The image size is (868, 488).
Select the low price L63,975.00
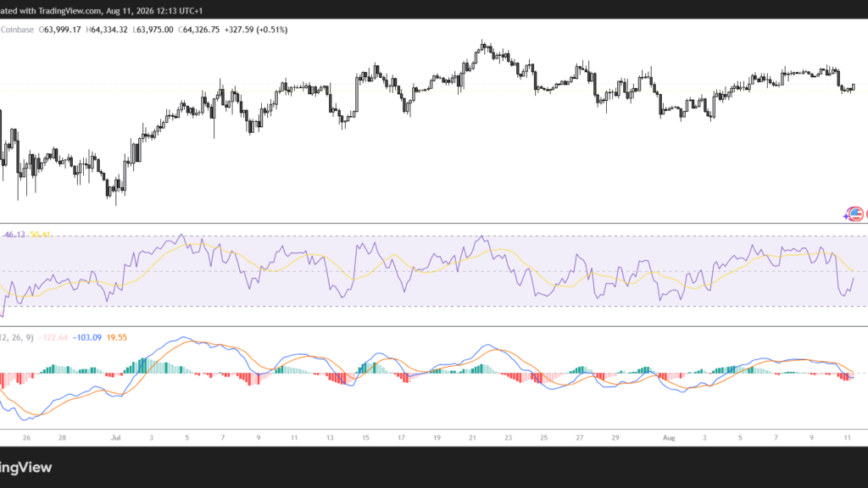coord(153,30)
